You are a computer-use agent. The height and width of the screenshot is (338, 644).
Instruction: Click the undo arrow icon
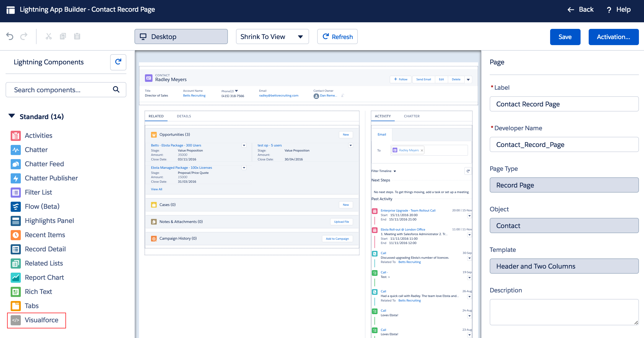click(x=10, y=36)
